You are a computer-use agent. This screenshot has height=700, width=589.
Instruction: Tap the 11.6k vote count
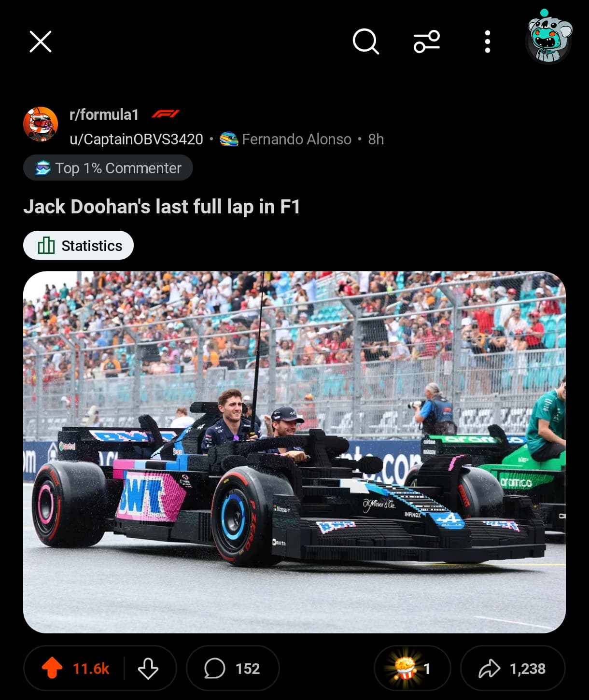(x=91, y=669)
